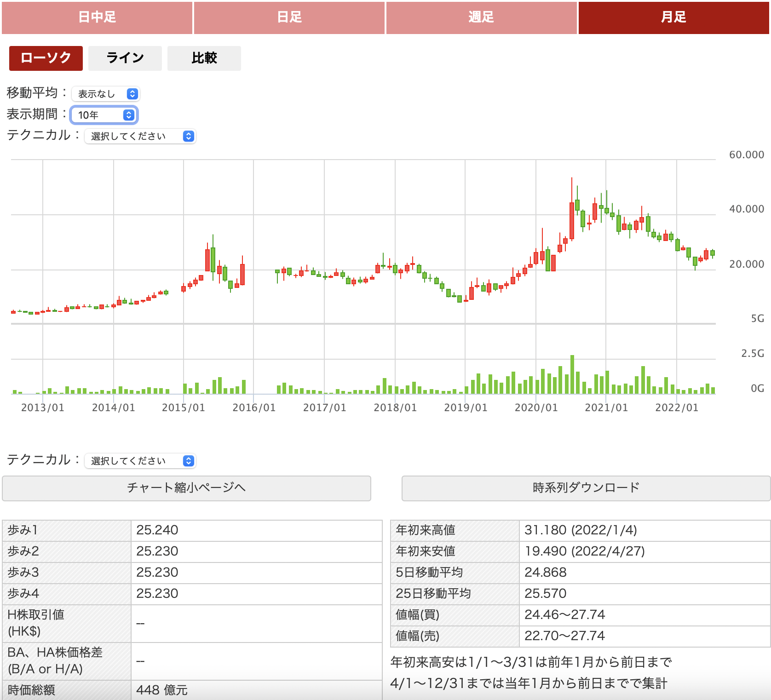Open the 表示期間 dropdown set to 10年
The image size is (771, 700).
click(x=104, y=115)
